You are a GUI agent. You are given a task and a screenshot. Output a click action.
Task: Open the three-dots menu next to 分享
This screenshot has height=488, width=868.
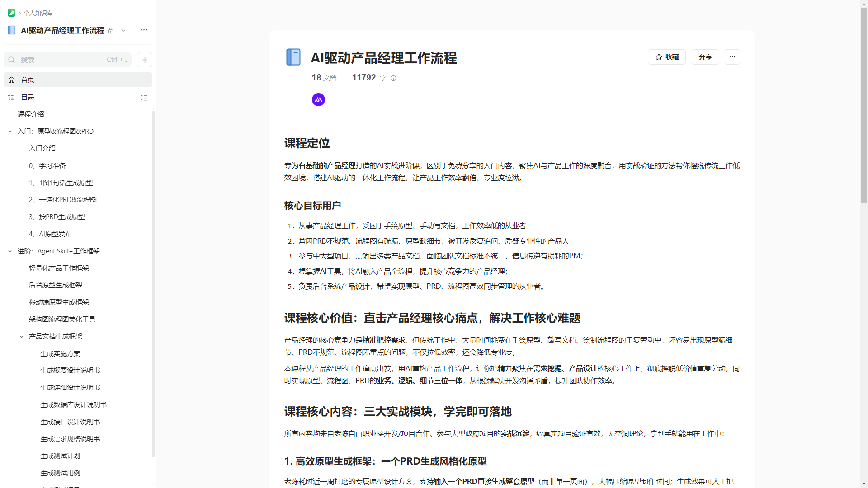click(x=732, y=57)
